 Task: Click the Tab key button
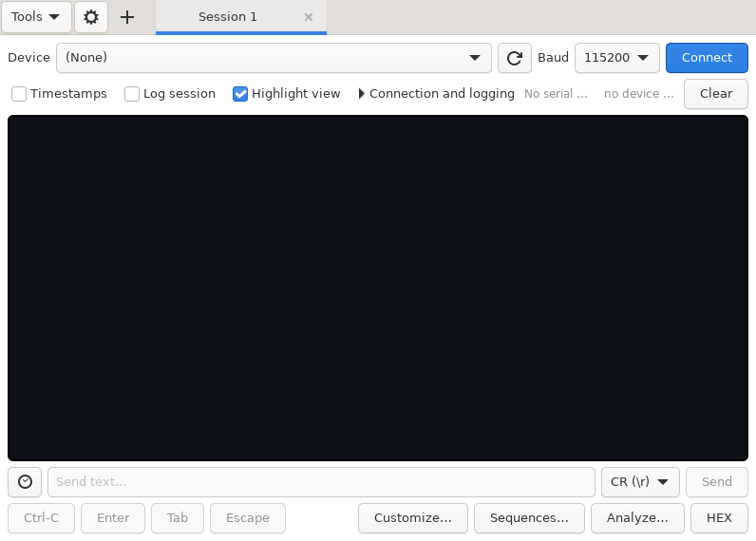pyautogui.click(x=178, y=518)
